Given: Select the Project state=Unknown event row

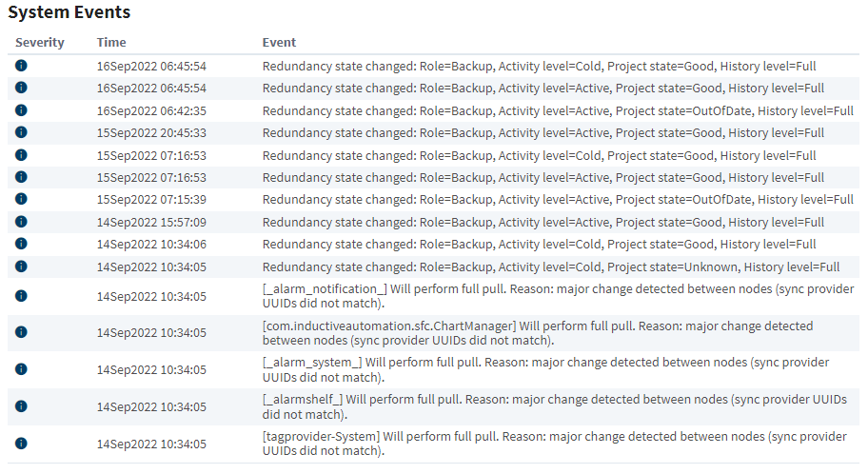Looking at the screenshot, I should (x=433, y=267).
